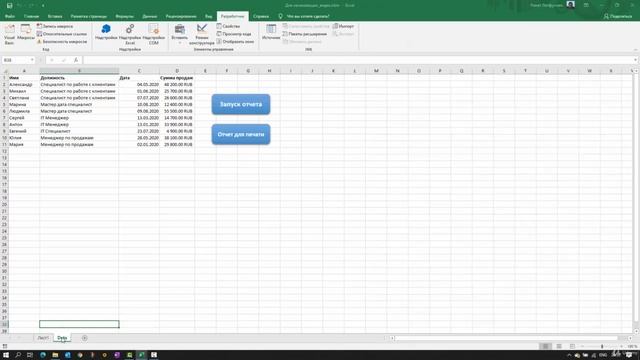The width and height of the screenshot is (640, 360).
Task: Select column M header
Action: tap(376, 71)
